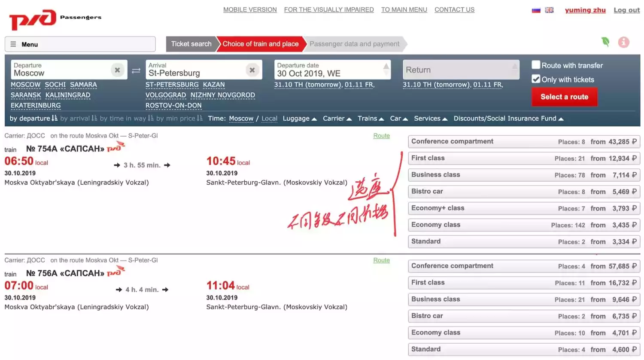The width and height of the screenshot is (644, 360).
Task: Sort results by min price
Action: coord(179,119)
